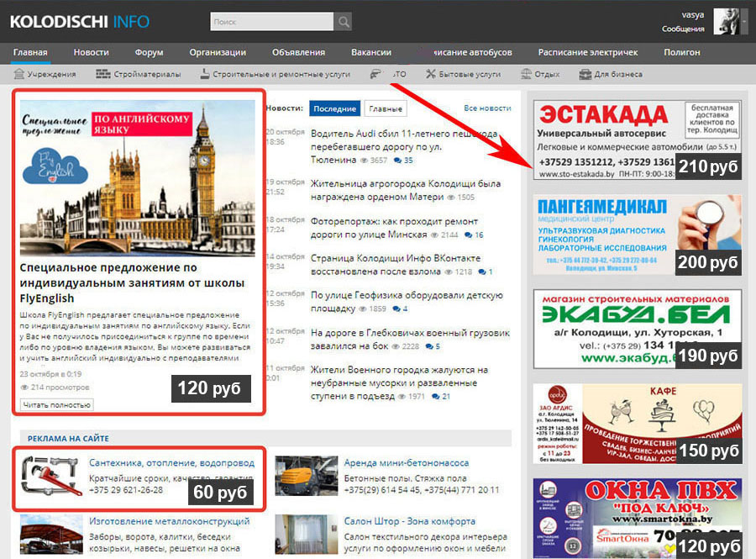Image resolution: width=756 pixels, height=559 pixels.
Task: Open the Главная menu tab
Action: pyautogui.click(x=30, y=53)
